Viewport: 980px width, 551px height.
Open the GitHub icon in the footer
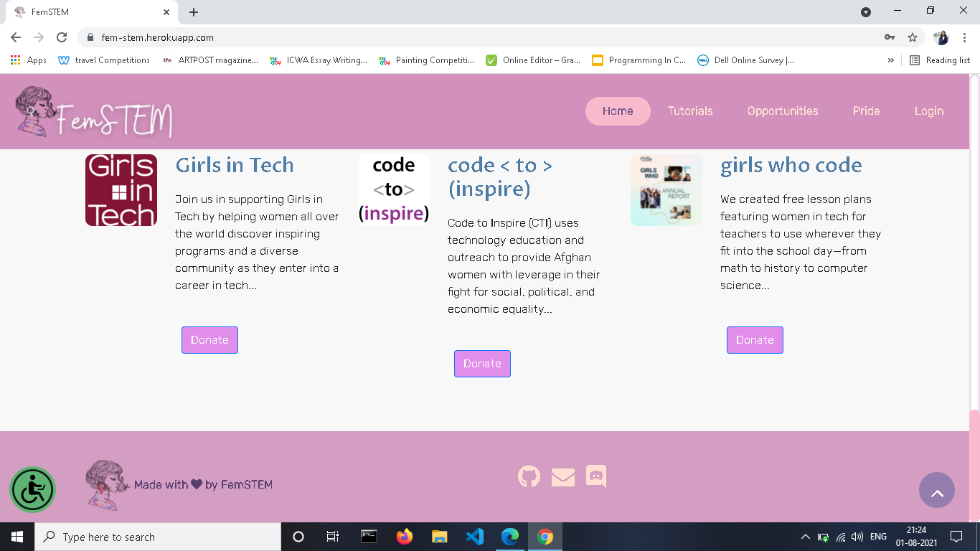tap(529, 476)
